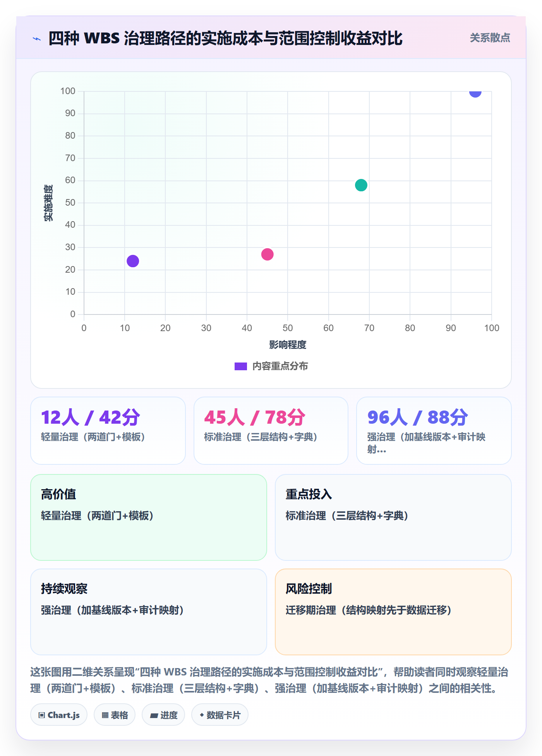542x756 pixels.
Task: Open the 12人 / 42分 stat card
Action: click(108, 431)
